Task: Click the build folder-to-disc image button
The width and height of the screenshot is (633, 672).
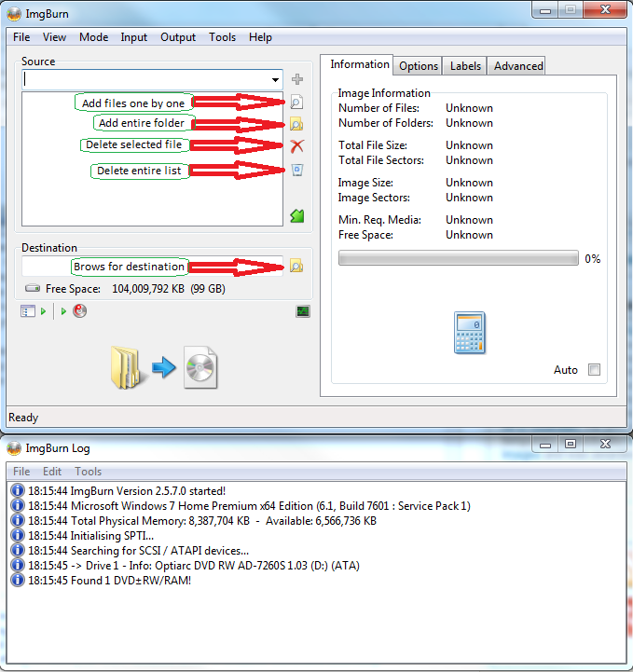Action: pyautogui.click(x=164, y=367)
